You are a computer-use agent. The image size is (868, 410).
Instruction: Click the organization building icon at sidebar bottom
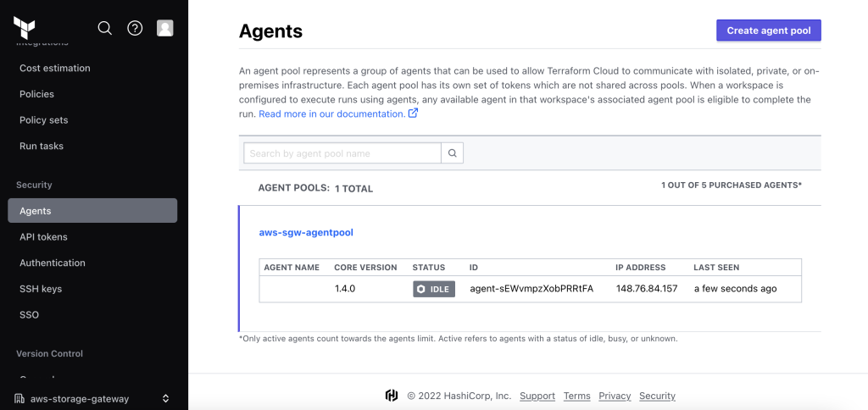[19, 398]
